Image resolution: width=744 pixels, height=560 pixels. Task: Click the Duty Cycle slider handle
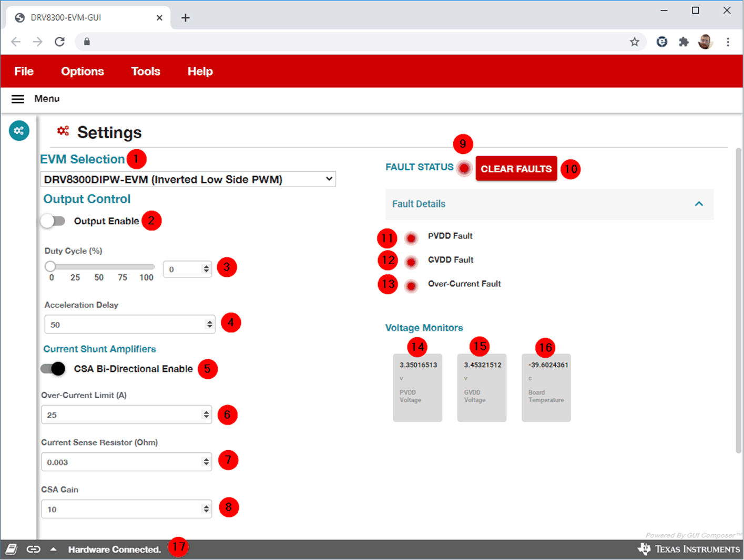click(x=50, y=266)
